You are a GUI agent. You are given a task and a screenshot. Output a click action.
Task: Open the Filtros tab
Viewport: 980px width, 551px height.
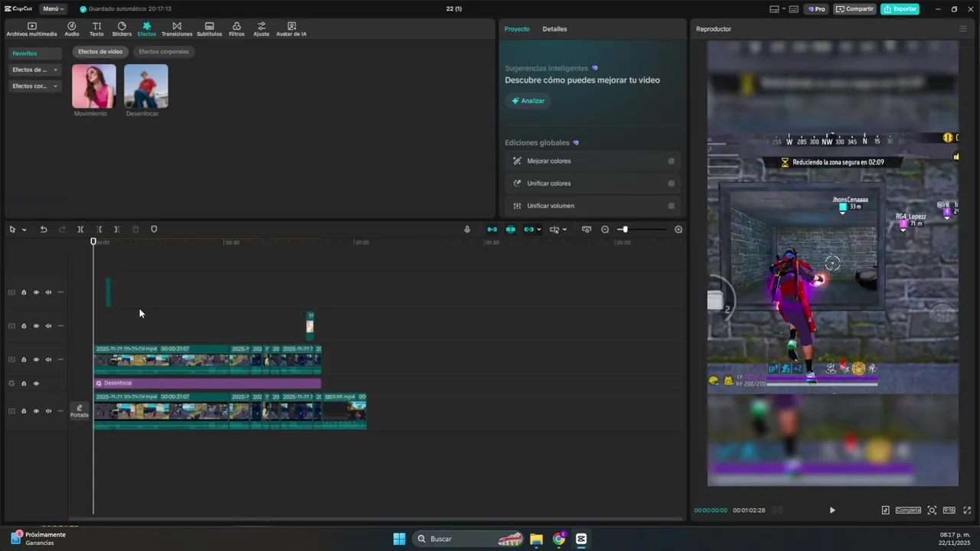click(237, 29)
